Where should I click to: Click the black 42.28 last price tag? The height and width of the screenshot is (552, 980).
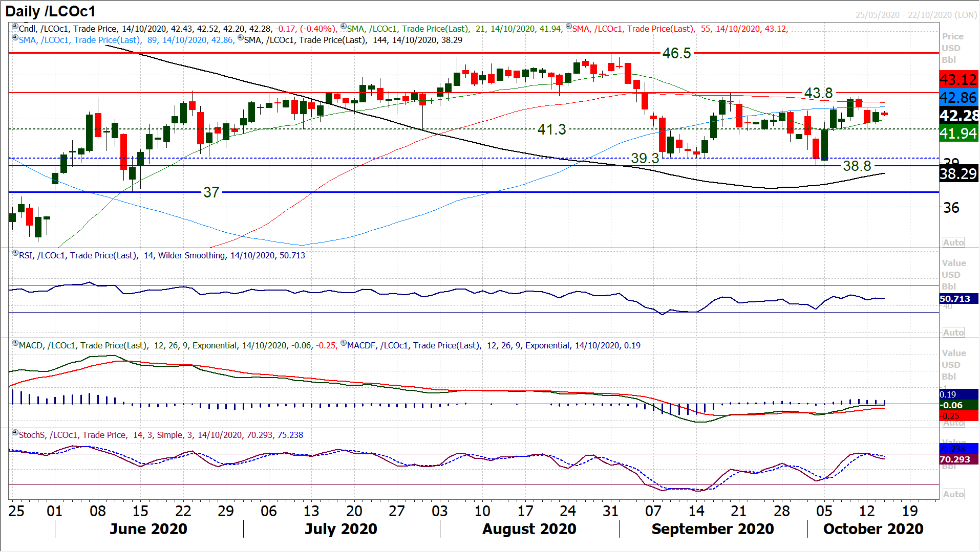tap(958, 116)
